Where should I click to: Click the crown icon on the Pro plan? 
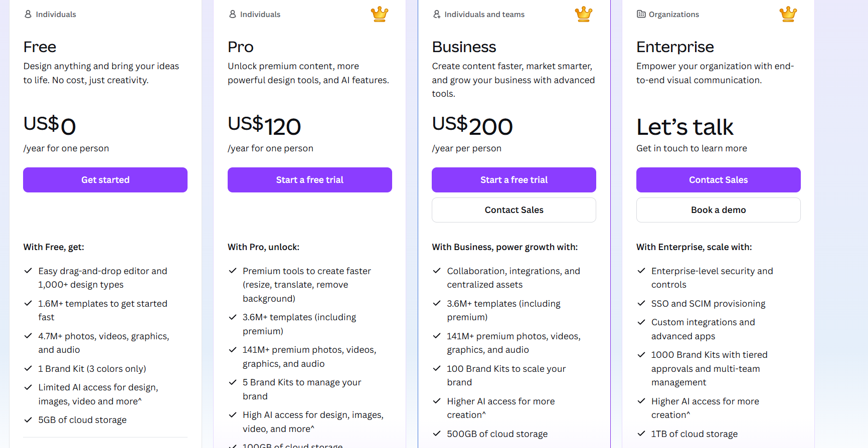380,14
